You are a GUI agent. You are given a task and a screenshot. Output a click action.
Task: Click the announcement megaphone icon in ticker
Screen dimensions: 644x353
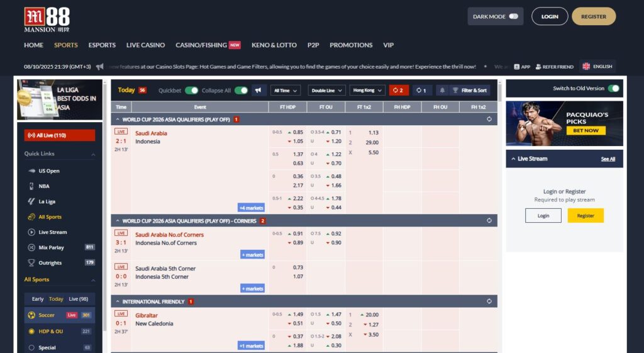tap(99, 67)
